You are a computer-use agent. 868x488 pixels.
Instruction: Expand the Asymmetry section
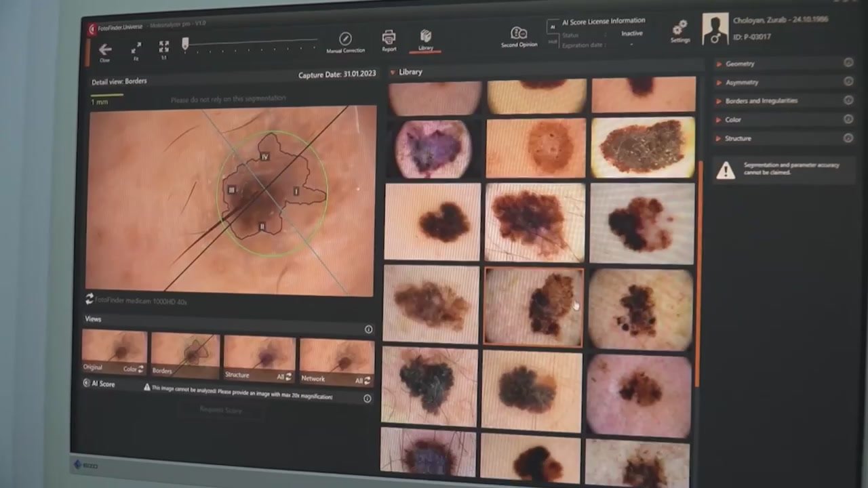[x=742, y=82]
